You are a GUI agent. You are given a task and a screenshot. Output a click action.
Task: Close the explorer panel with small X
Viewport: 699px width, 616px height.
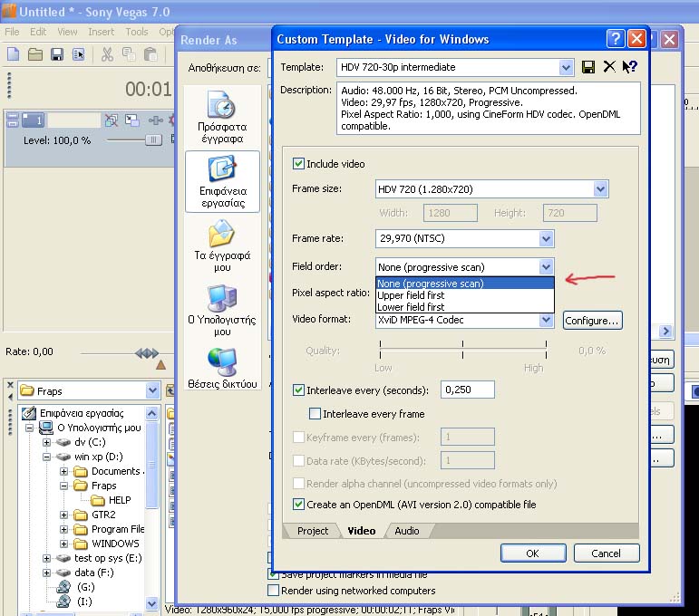(10, 384)
